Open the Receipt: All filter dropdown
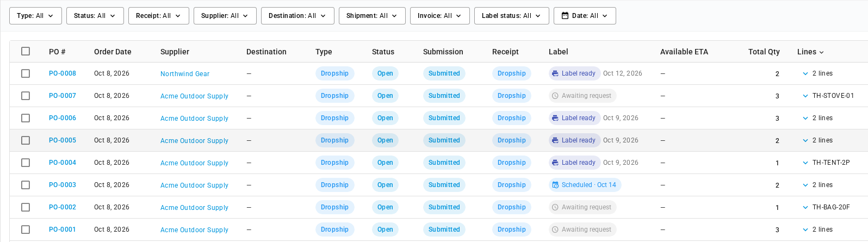This screenshot has height=242, width=868. tap(159, 16)
